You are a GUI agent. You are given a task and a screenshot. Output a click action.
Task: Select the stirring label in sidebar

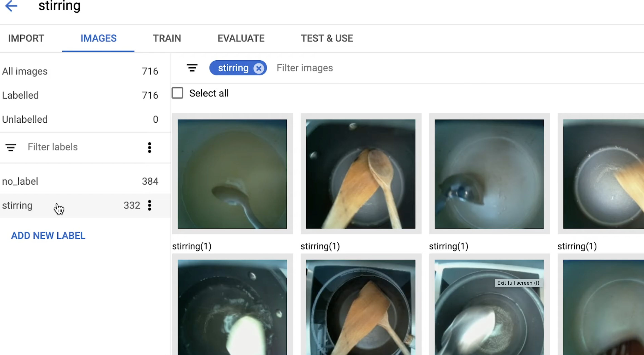tap(17, 205)
